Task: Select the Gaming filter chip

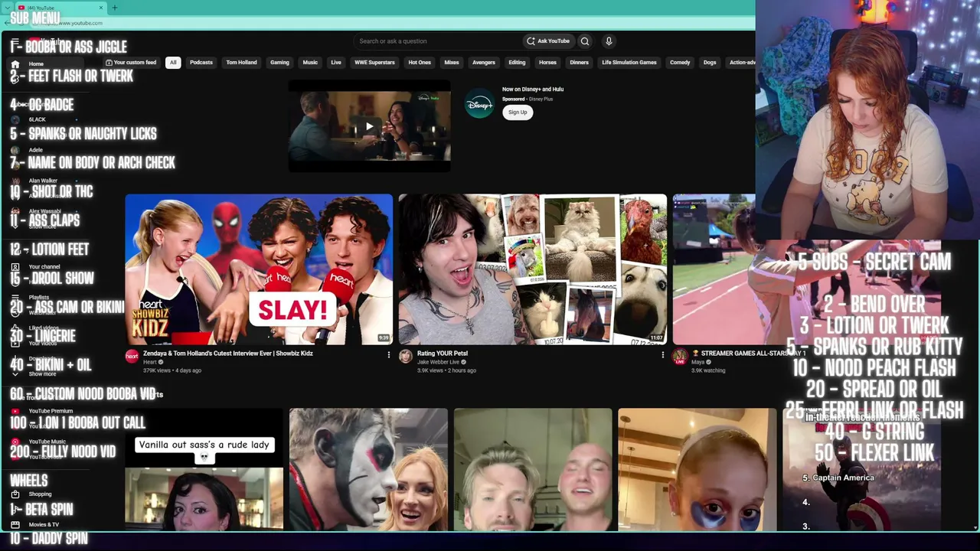Action: pyautogui.click(x=279, y=63)
